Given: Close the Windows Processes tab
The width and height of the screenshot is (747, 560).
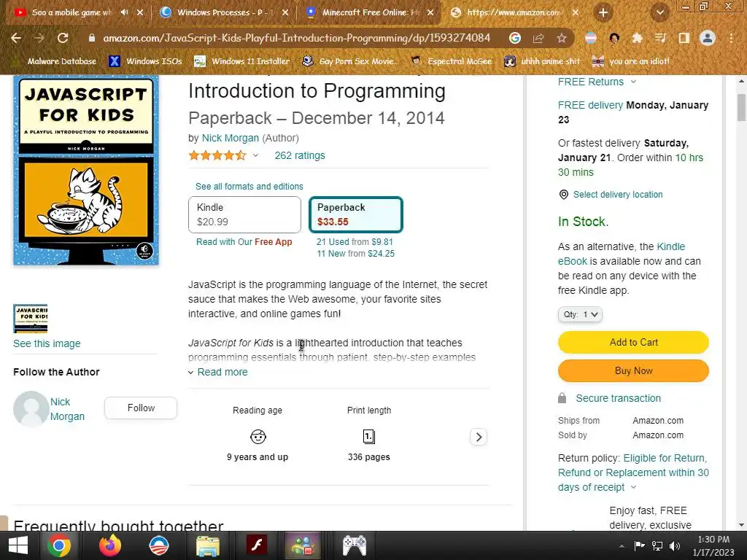Looking at the screenshot, I should tap(285, 12).
